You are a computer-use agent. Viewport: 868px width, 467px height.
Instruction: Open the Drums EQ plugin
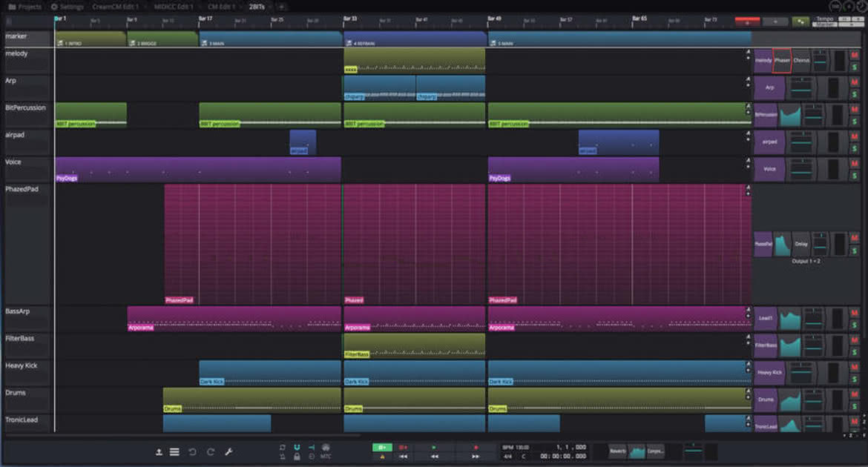791,400
